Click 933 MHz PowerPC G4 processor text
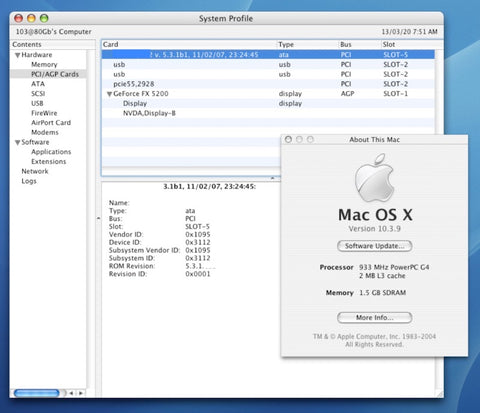This screenshot has width=480, height=413. 394,267
